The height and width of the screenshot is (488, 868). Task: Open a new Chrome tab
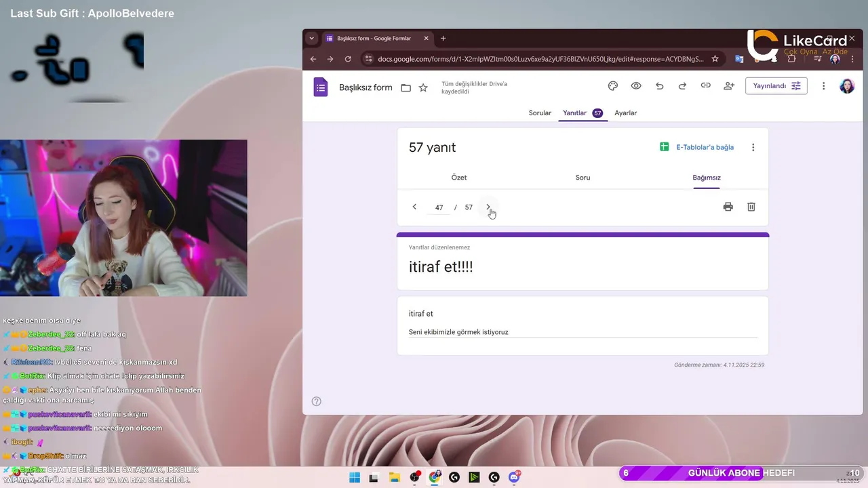coord(443,39)
